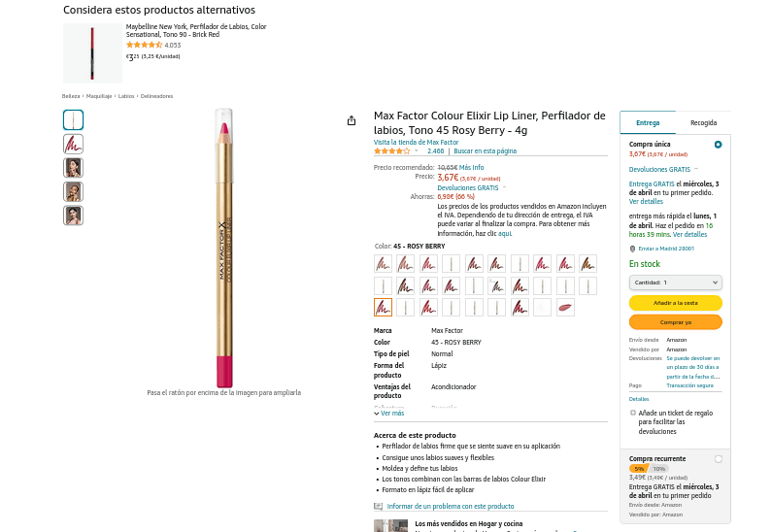Click the Maybelline alternative's star rating

click(144, 45)
